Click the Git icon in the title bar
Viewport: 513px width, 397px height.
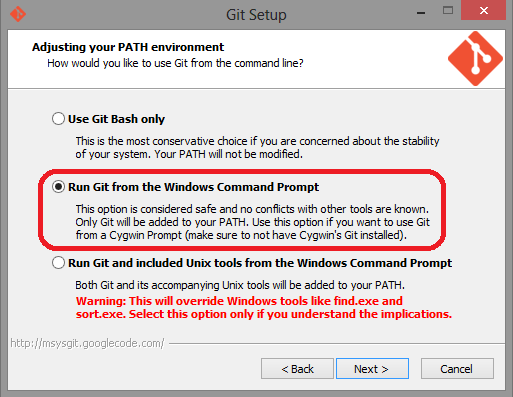tap(18, 14)
